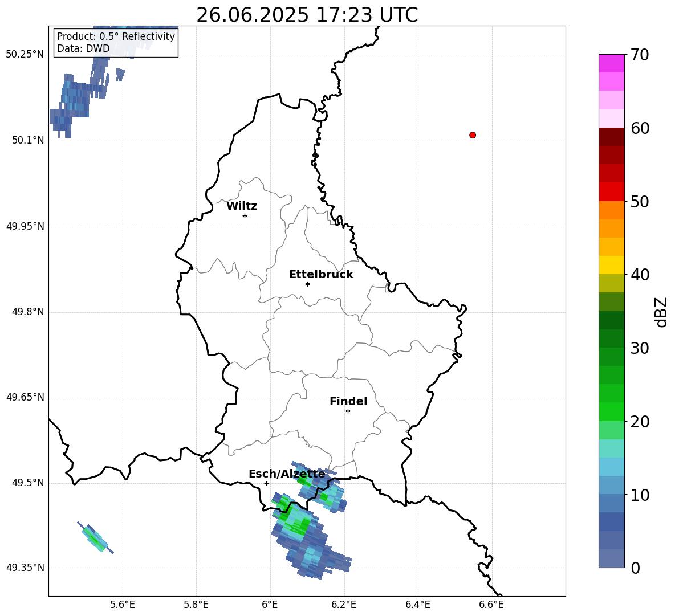
Task: Pick the cyan colorbar segment above 10
Action: tap(612, 467)
